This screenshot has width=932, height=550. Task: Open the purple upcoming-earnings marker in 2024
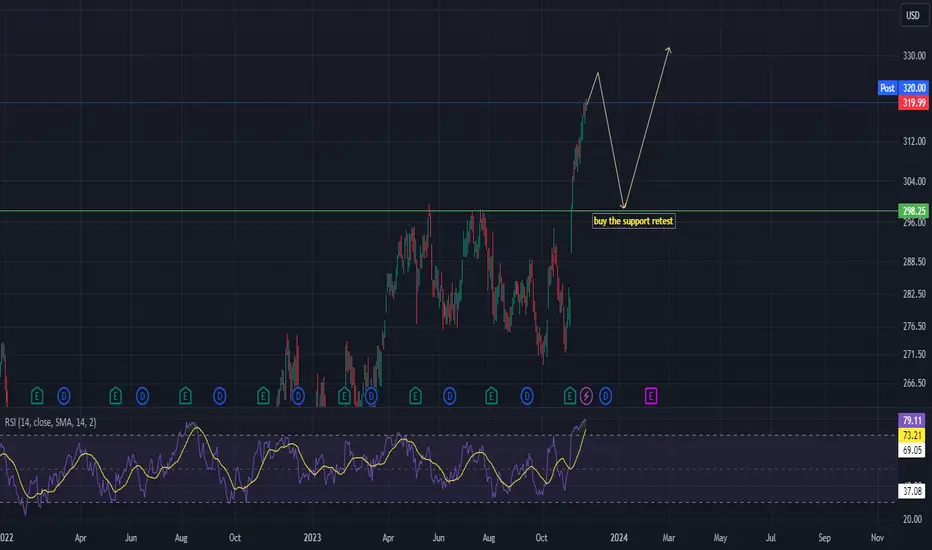(651, 395)
